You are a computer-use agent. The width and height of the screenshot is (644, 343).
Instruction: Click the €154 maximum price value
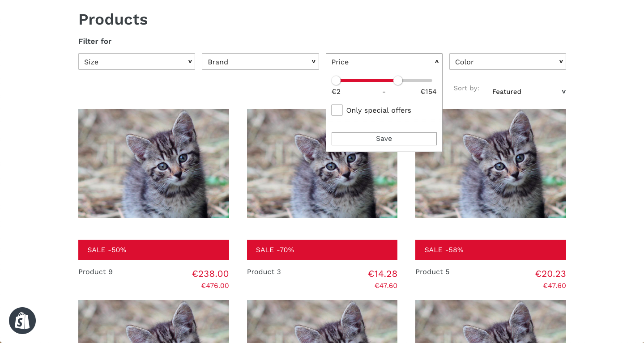coord(428,92)
